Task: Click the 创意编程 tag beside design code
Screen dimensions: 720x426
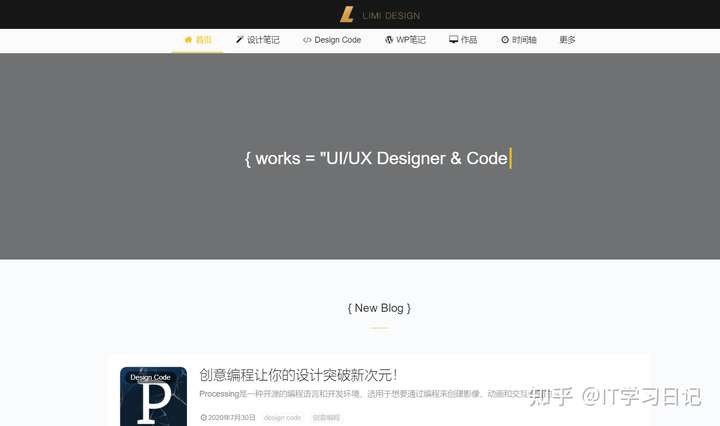Action: click(326, 417)
